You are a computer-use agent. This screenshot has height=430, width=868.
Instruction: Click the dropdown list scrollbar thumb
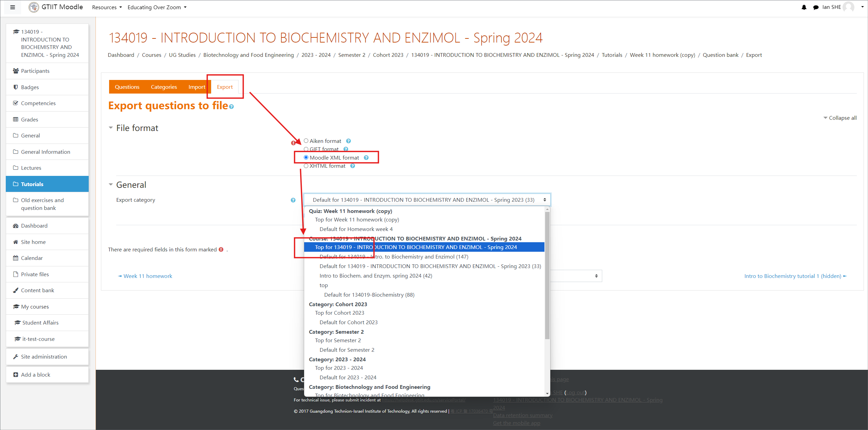click(547, 276)
